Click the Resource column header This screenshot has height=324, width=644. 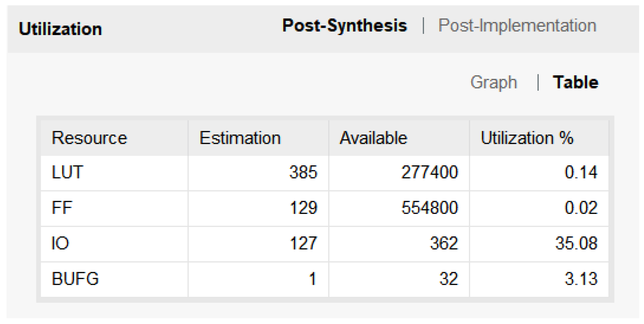[89, 138]
